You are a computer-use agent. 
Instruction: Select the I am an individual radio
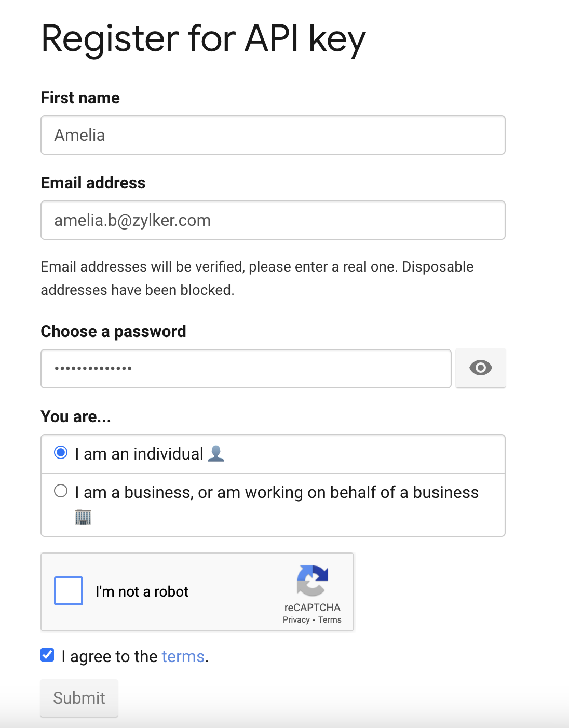pyautogui.click(x=61, y=452)
